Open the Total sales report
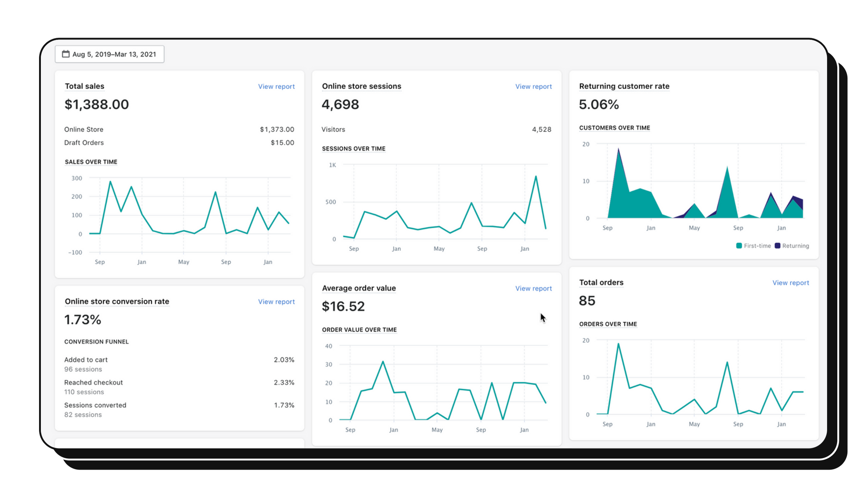Viewport: 868px width, 488px height. (276, 86)
